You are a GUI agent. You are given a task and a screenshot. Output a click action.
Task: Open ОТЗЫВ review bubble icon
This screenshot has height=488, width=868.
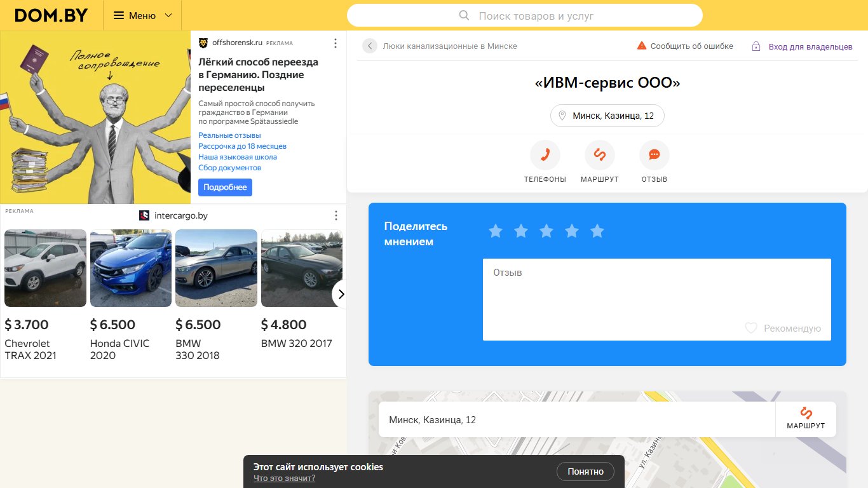pos(654,155)
